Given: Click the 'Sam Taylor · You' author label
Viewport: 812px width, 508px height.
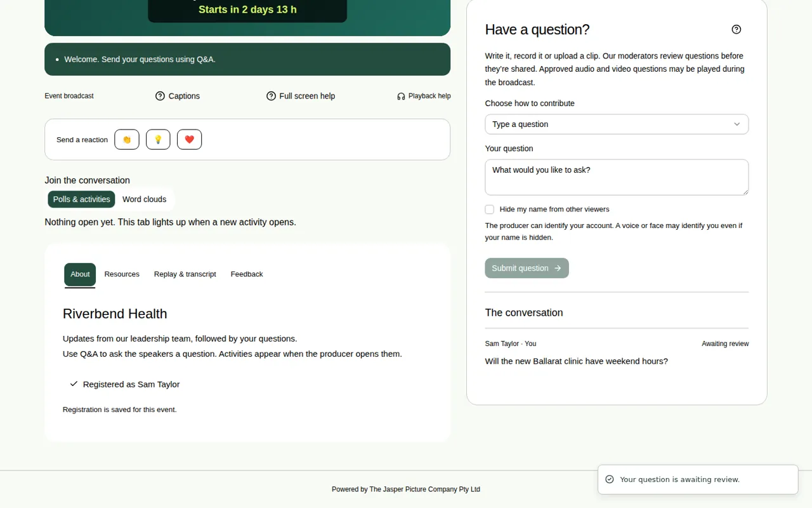Looking at the screenshot, I should click(511, 344).
